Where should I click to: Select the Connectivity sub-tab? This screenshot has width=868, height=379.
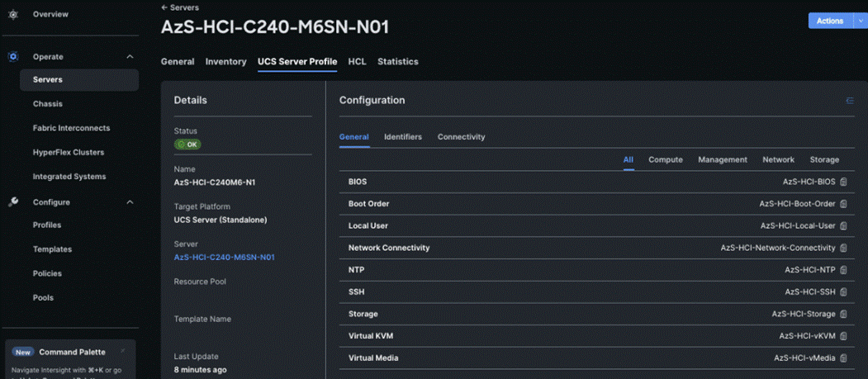(x=461, y=137)
